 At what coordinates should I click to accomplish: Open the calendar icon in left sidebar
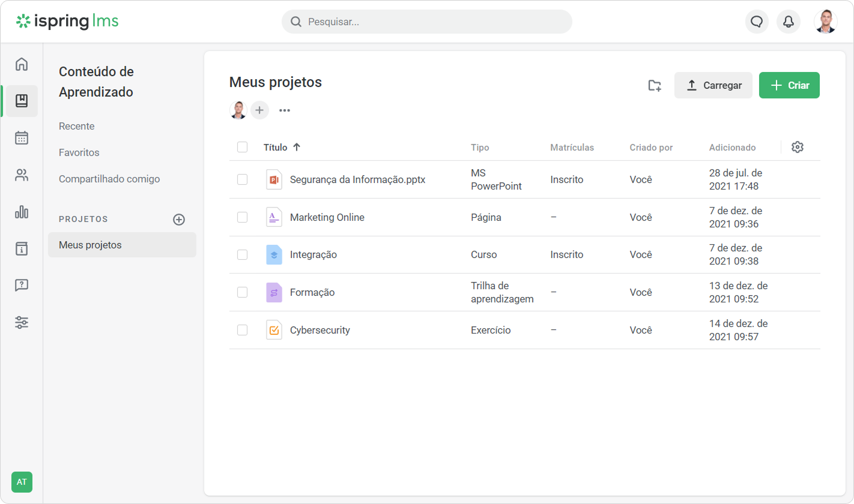(22, 138)
